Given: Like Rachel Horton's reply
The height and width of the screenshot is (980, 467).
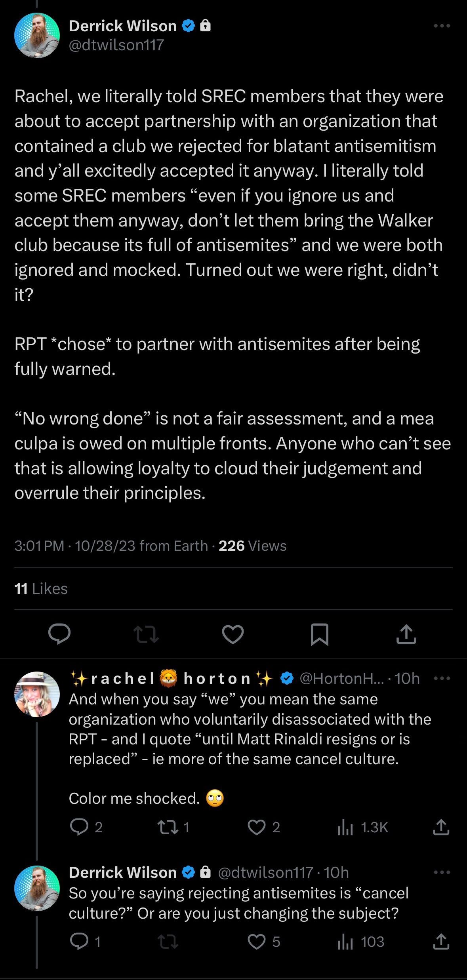Looking at the screenshot, I should [257, 827].
